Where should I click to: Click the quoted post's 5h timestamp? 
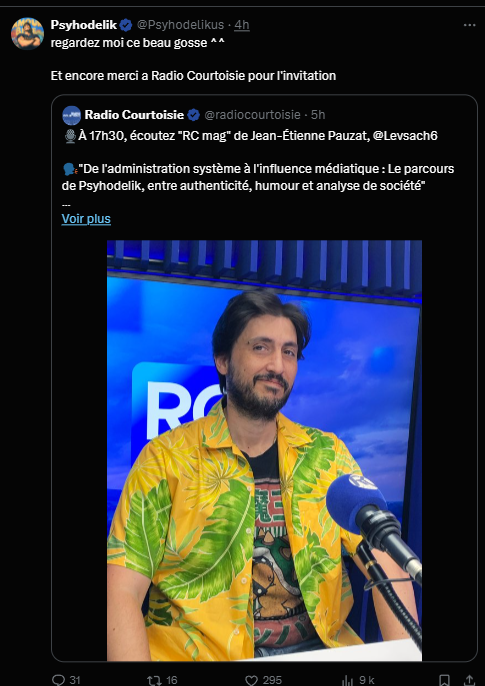(x=318, y=115)
